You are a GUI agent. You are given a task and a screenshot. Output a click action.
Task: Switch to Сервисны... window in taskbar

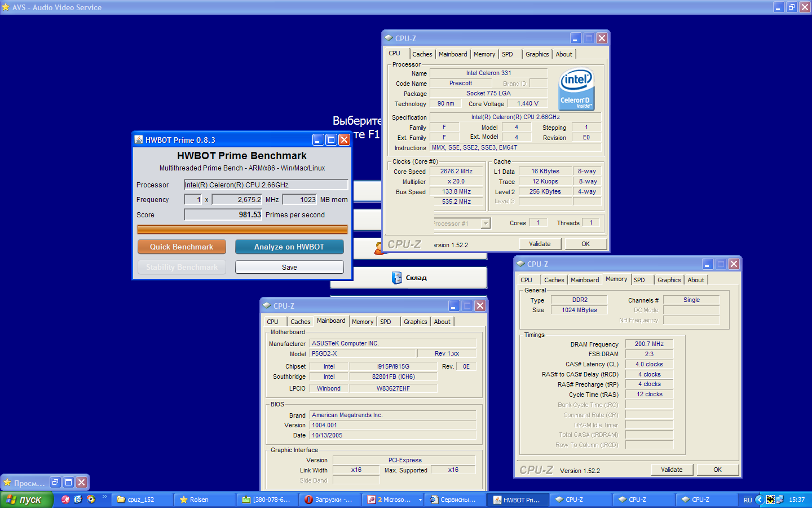[x=455, y=500]
